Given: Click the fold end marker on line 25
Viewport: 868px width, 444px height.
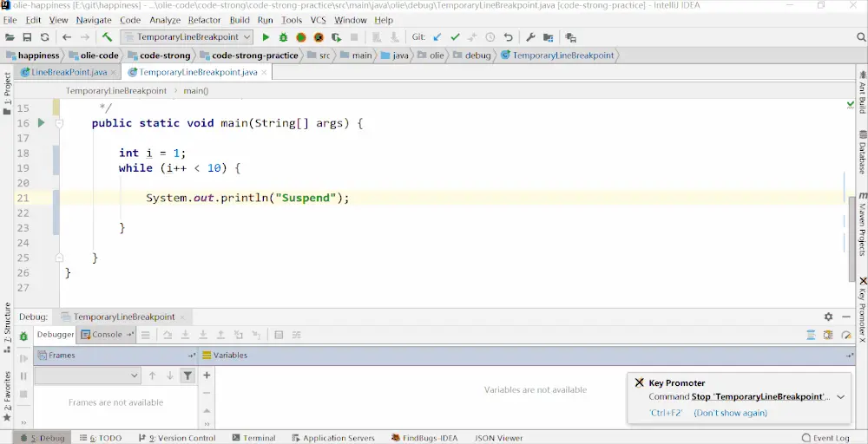Looking at the screenshot, I should 59,258.
